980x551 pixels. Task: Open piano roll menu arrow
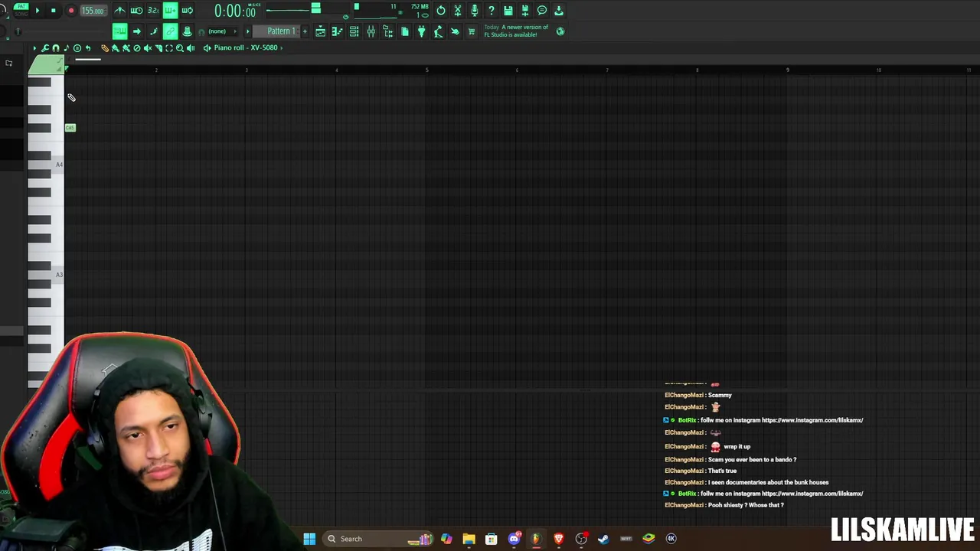pyautogui.click(x=34, y=48)
